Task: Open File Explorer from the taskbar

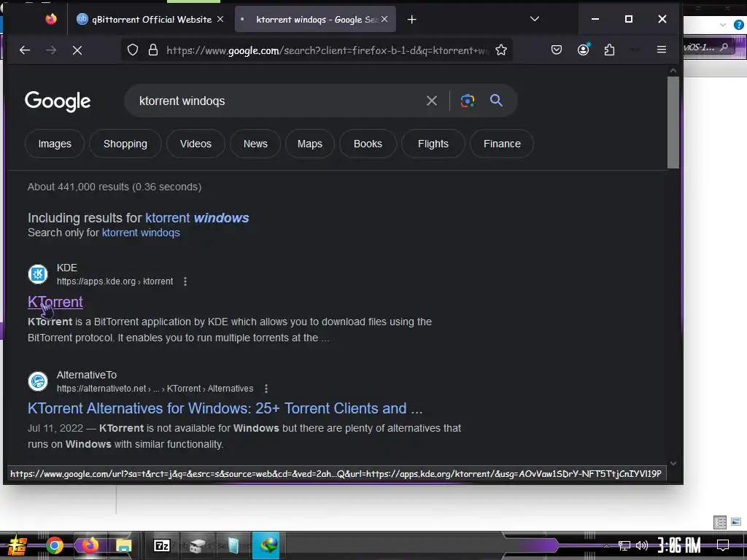Action: pyautogui.click(x=123, y=545)
